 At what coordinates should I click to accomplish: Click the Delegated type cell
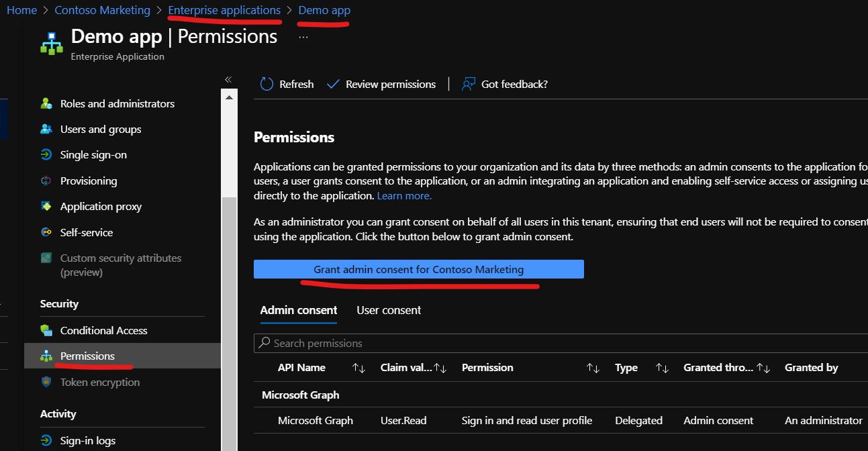click(x=638, y=420)
